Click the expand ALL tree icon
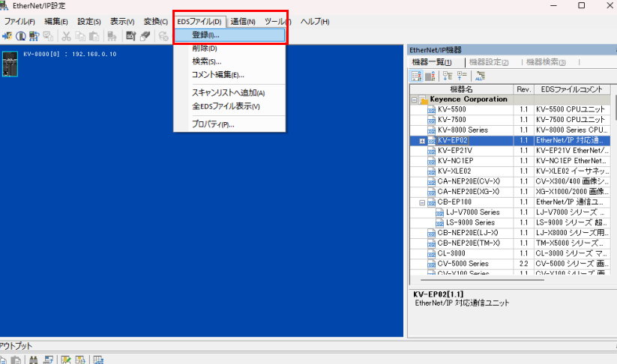This screenshot has height=364, width=617. click(x=480, y=76)
